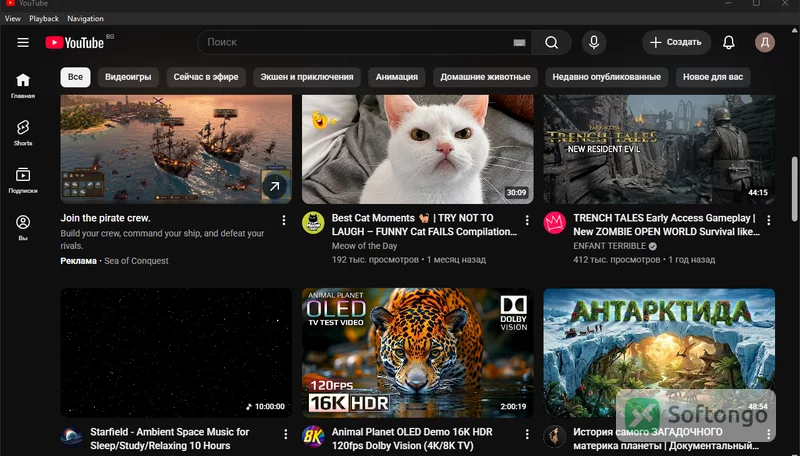The width and height of the screenshot is (800, 456).
Task: Click the Meow of the Day channel avatar
Action: (313, 223)
